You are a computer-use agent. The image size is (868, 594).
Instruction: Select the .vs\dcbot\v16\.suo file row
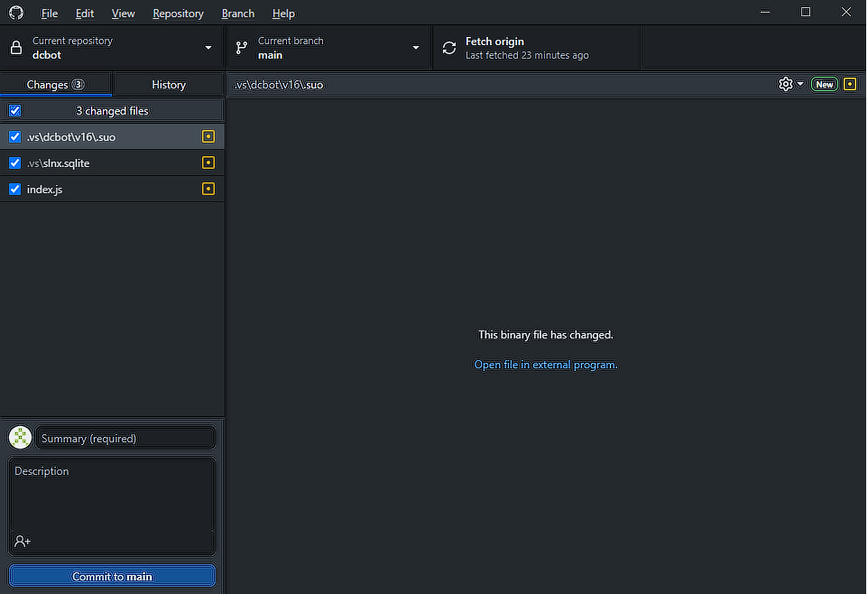tap(113, 136)
